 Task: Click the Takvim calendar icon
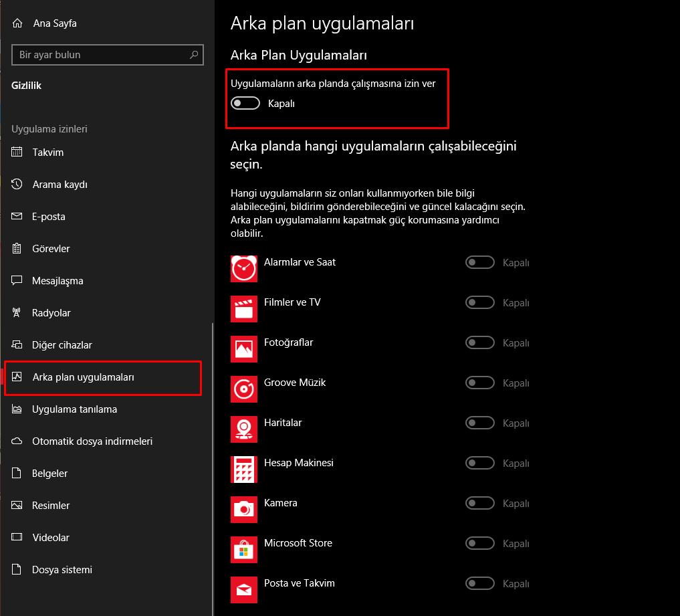pyautogui.click(x=17, y=152)
